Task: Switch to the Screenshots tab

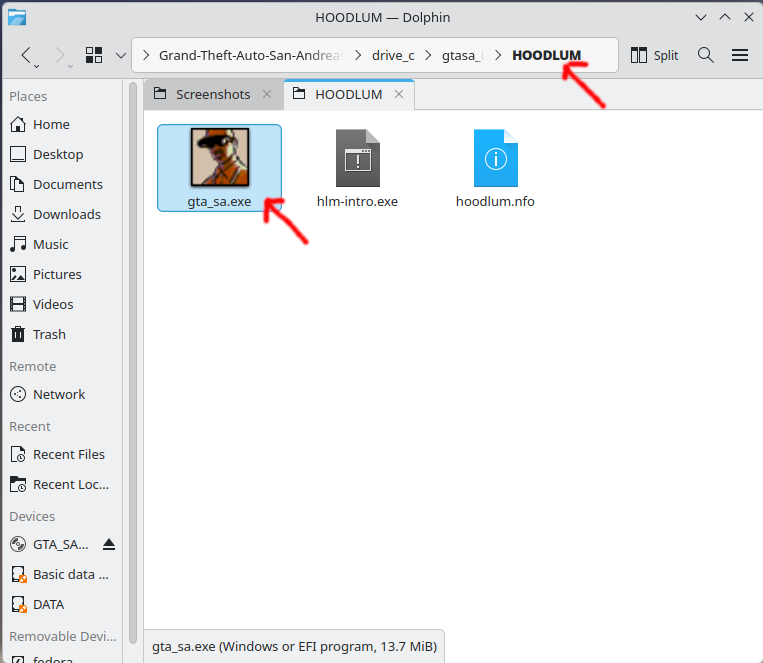Action: [x=213, y=94]
